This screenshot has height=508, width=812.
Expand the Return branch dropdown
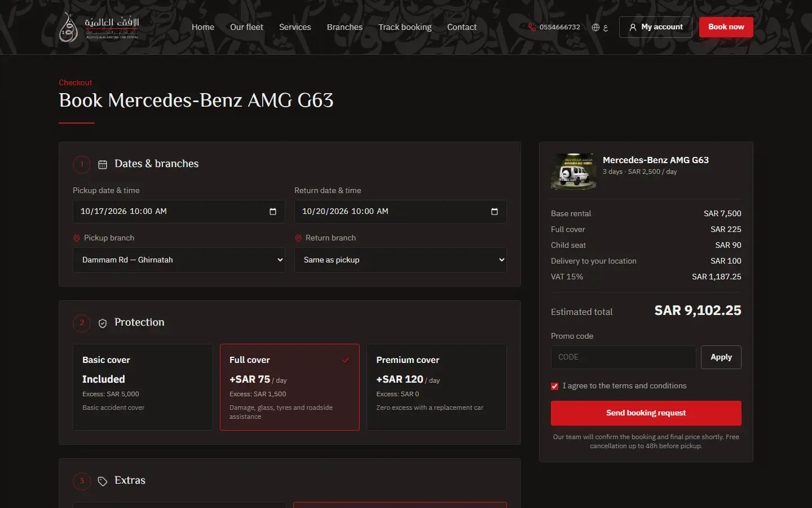point(400,260)
